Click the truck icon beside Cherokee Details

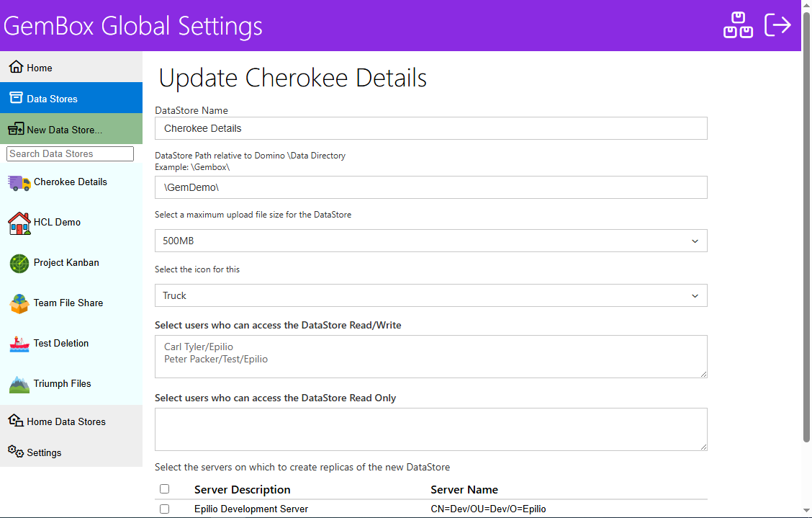pos(19,182)
